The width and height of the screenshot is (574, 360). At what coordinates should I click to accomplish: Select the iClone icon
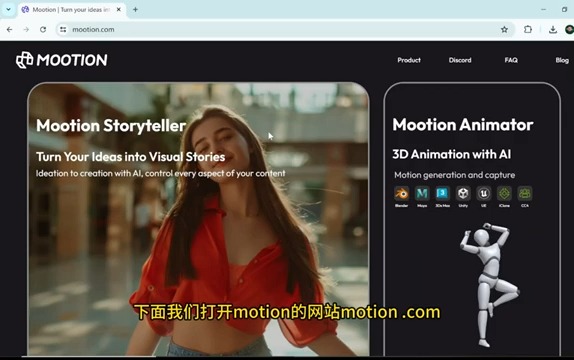click(x=504, y=193)
